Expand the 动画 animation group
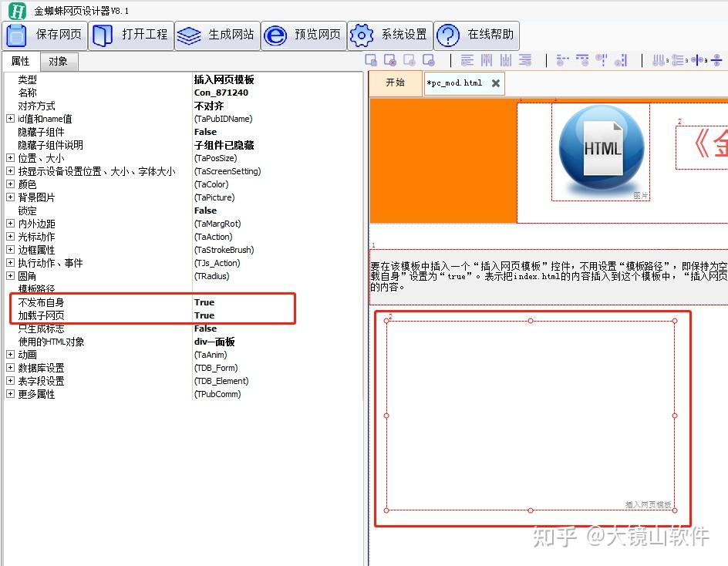The height and width of the screenshot is (566, 728). pos(10,354)
